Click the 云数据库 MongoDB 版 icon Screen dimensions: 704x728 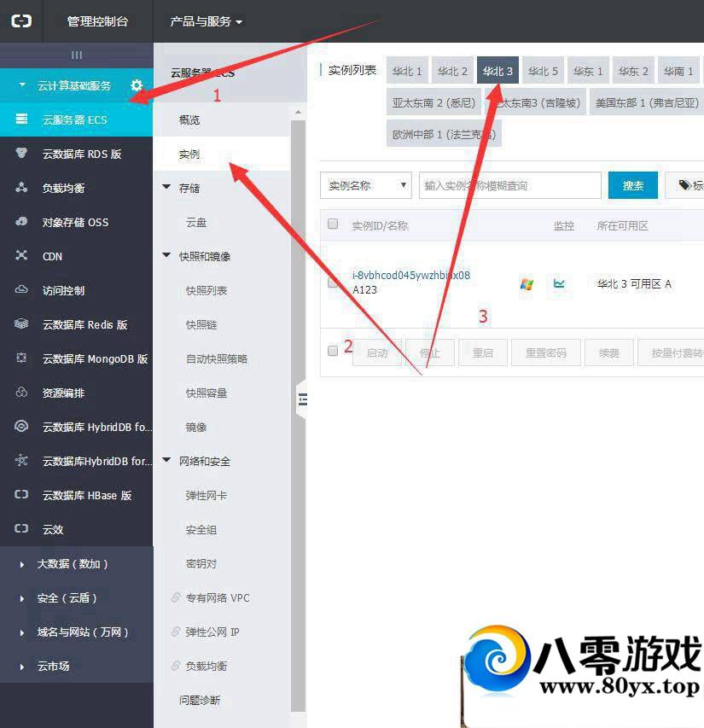tap(21, 358)
